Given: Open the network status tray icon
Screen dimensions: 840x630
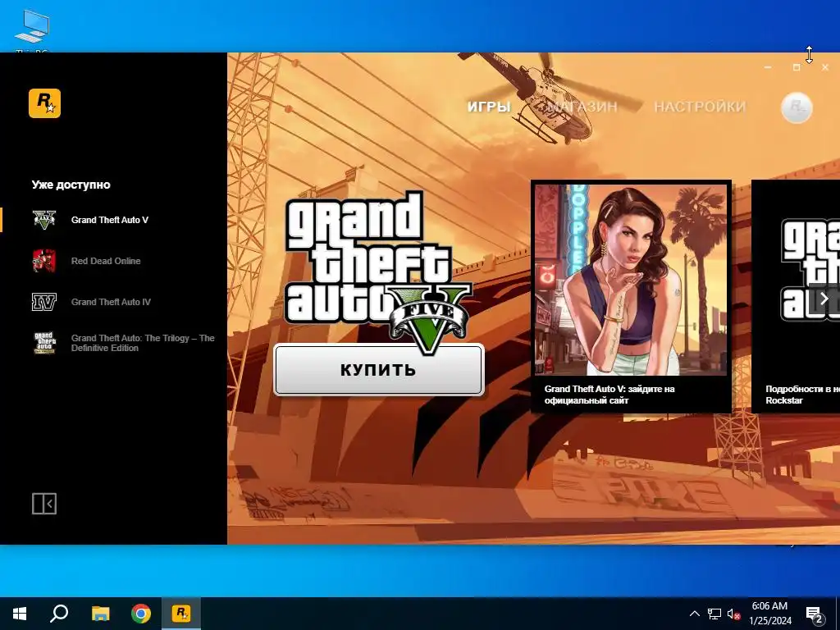Looking at the screenshot, I should coord(714,614).
